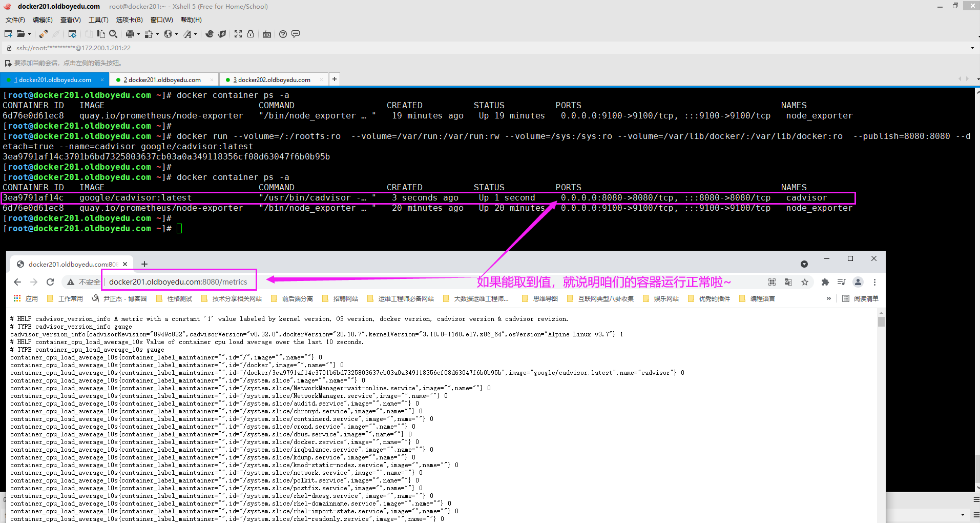Click the translate page icon
Image resolution: width=980 pixels, height=523 pixels.
[x=788, y=282]
